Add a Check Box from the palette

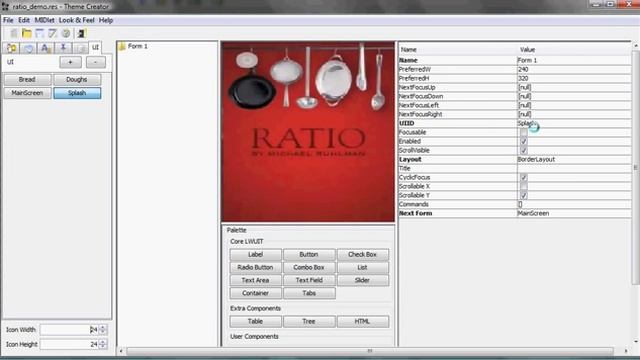(x=362, y=254)
